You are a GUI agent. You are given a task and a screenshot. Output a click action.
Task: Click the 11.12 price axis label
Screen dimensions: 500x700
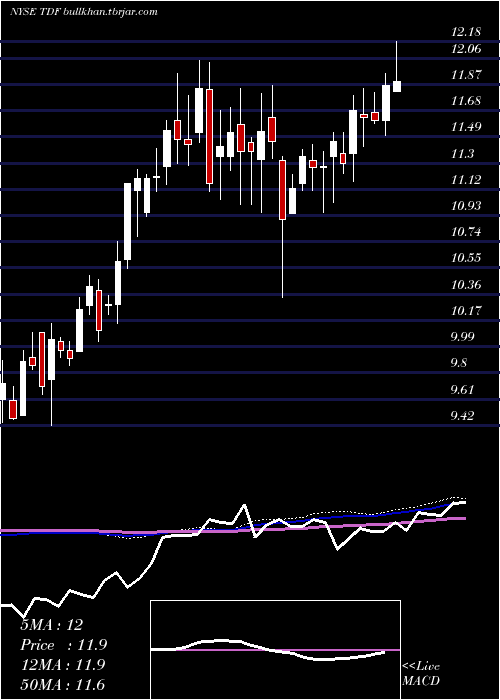pos(466,179)
